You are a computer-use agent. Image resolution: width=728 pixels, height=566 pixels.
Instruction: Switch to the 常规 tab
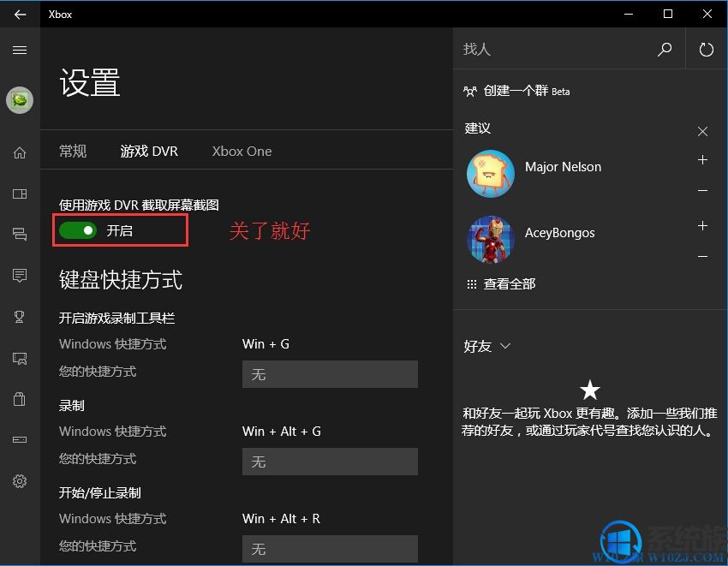[73, 151]
